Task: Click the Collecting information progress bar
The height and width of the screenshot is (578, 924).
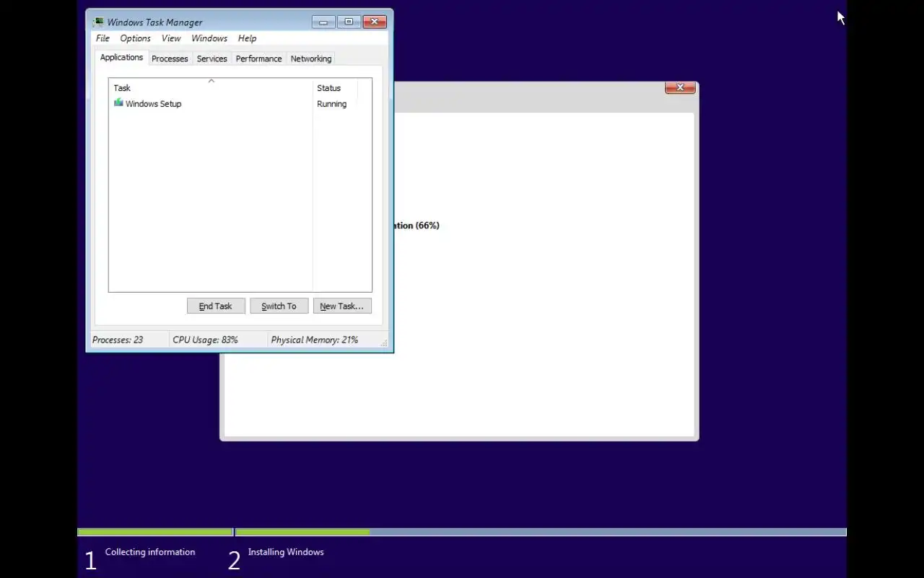Action: point(154,532)
